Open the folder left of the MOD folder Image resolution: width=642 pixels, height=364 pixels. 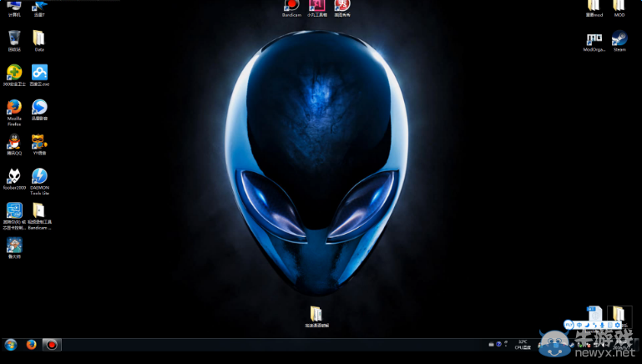[x=594, y=8]
